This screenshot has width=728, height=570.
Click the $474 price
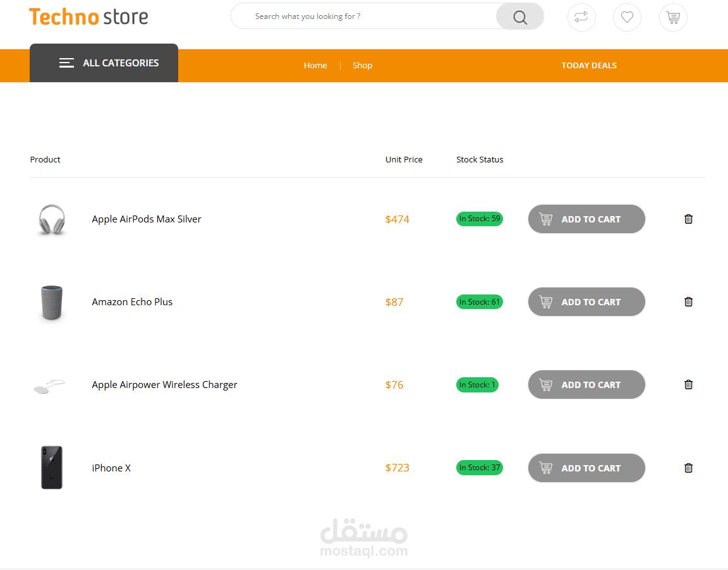[397, 219]
